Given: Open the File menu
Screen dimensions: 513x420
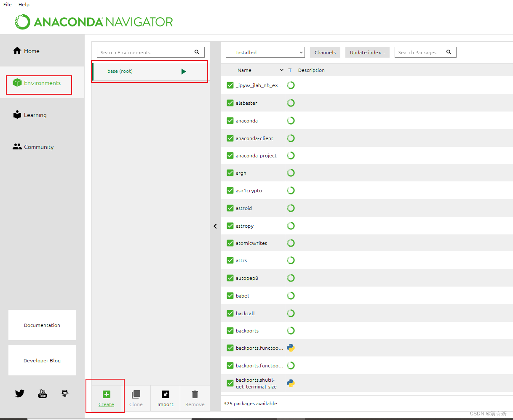Looking at the screenshot, I should 7,5.
